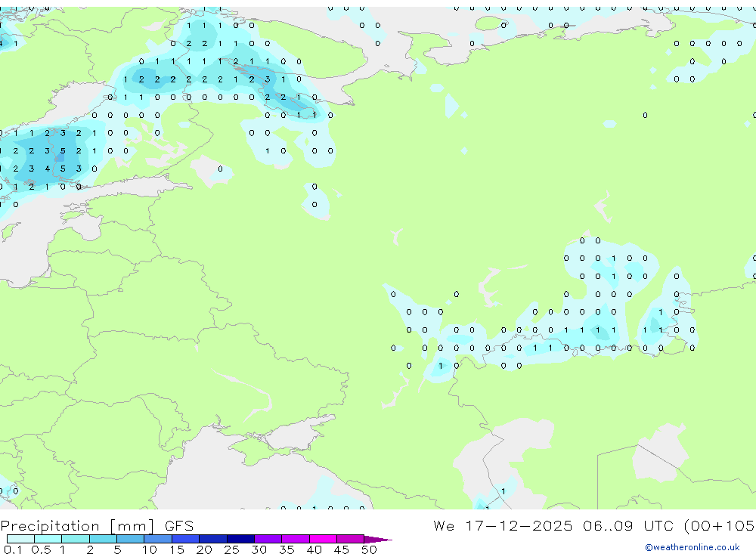
Task: Open the weatheronline.co.uk copyright link
Action: (x=692, y=547)
